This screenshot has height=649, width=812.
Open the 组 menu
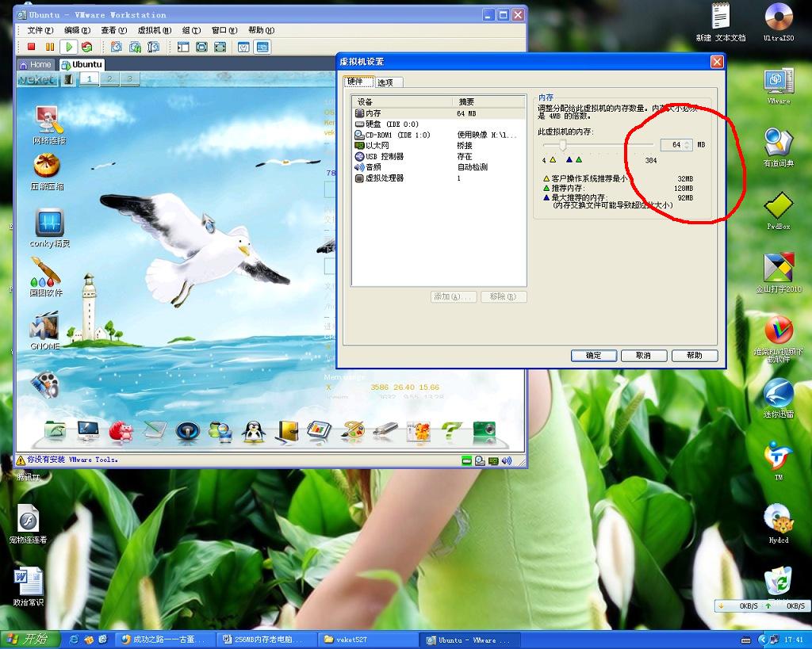coord(191,31)
